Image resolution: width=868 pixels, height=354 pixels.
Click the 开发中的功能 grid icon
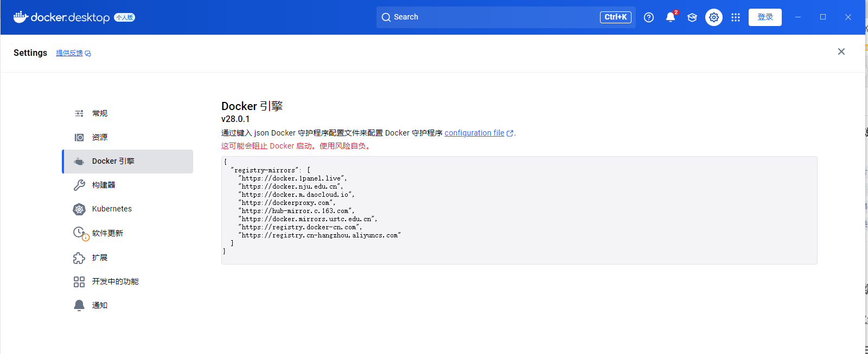[79, 282]
